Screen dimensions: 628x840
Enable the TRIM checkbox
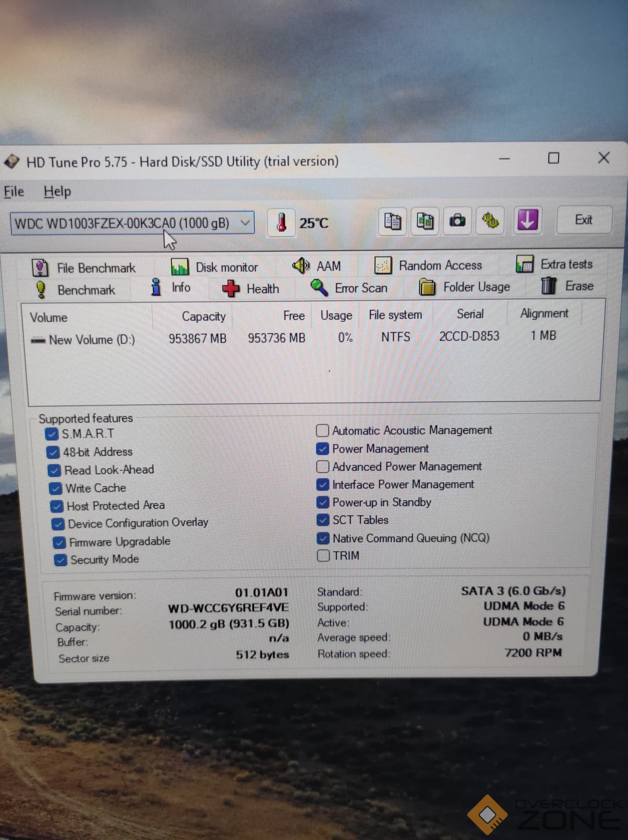tap(323, 556)
